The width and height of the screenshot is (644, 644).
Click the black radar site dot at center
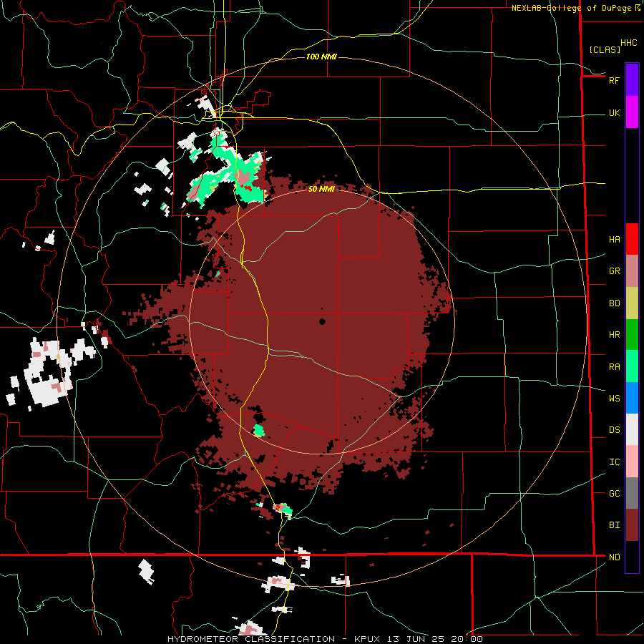323,321
